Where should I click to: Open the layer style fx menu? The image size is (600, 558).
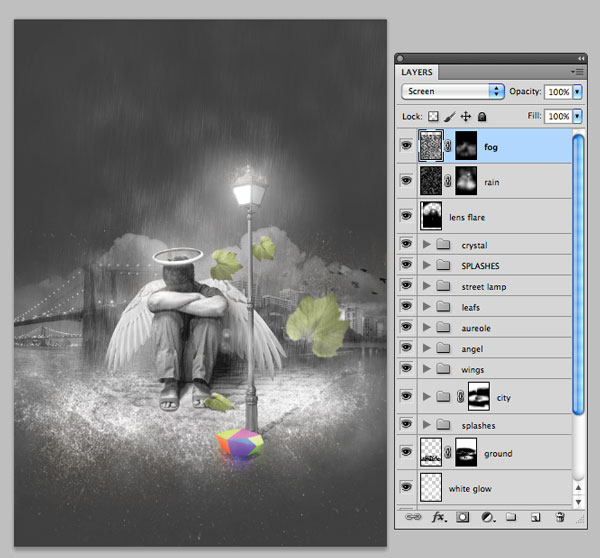(x=437, y=518)
